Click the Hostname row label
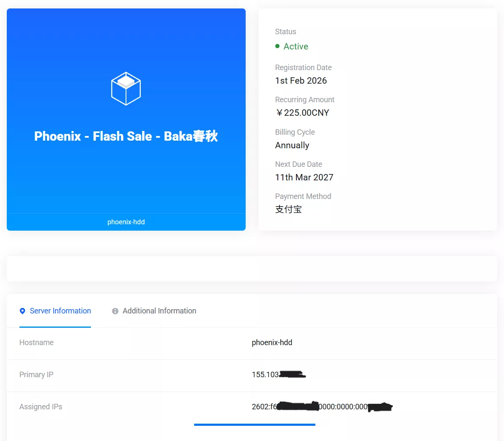This screenshot has width=504, height=441. 36,343
